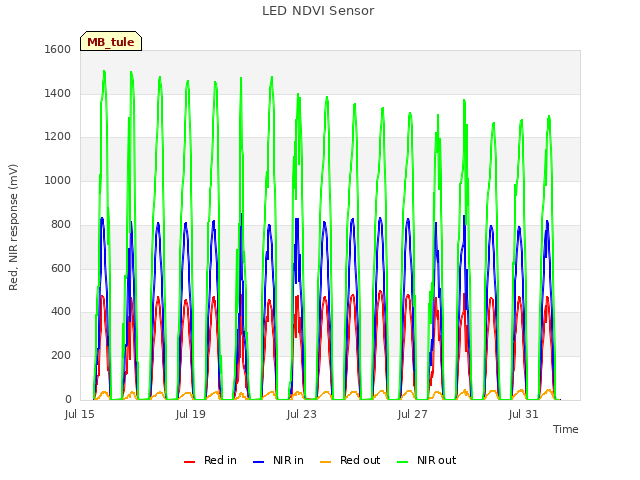
Task: Click the orange legend color swatch
Action: point(325,462)
